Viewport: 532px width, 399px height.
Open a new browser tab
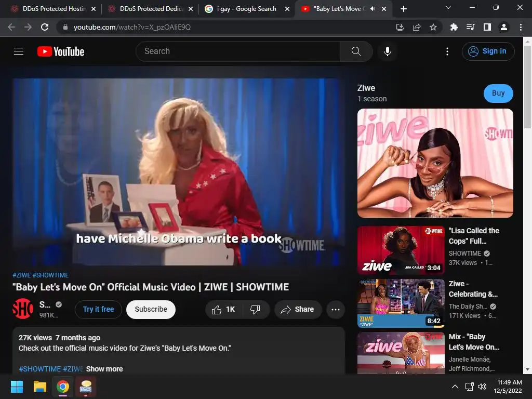tap(403, 9)
